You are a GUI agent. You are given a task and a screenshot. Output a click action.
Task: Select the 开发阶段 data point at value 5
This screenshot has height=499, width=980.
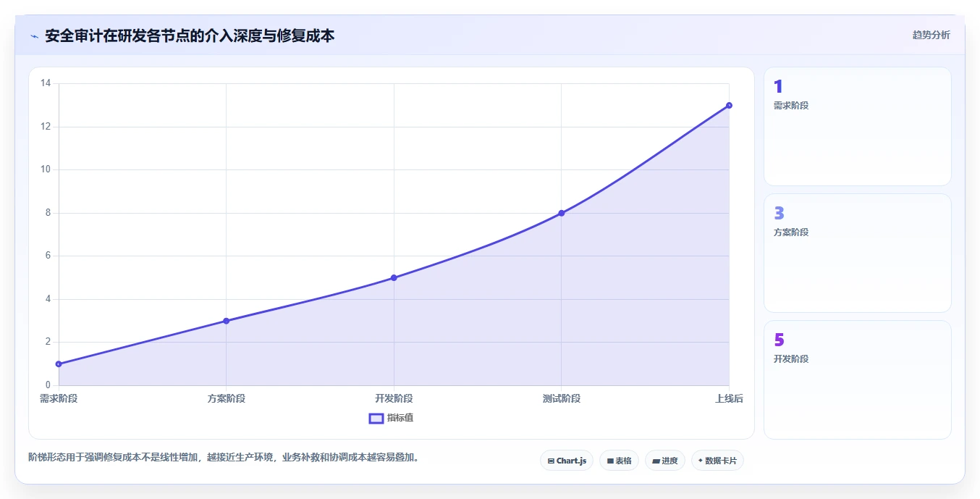394,277
